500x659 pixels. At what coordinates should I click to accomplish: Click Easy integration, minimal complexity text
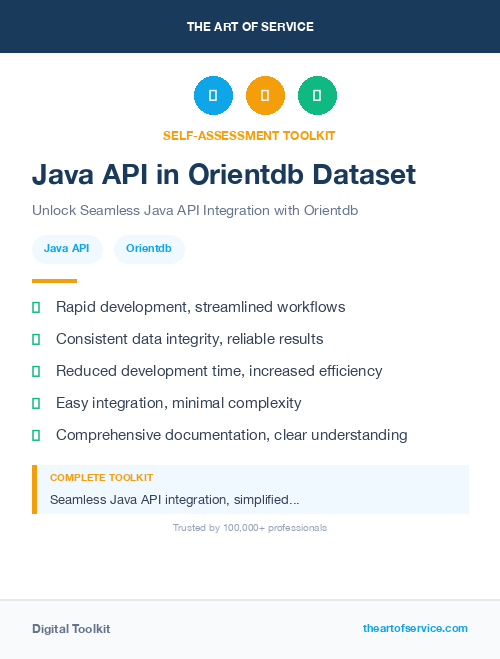(179, 403)
